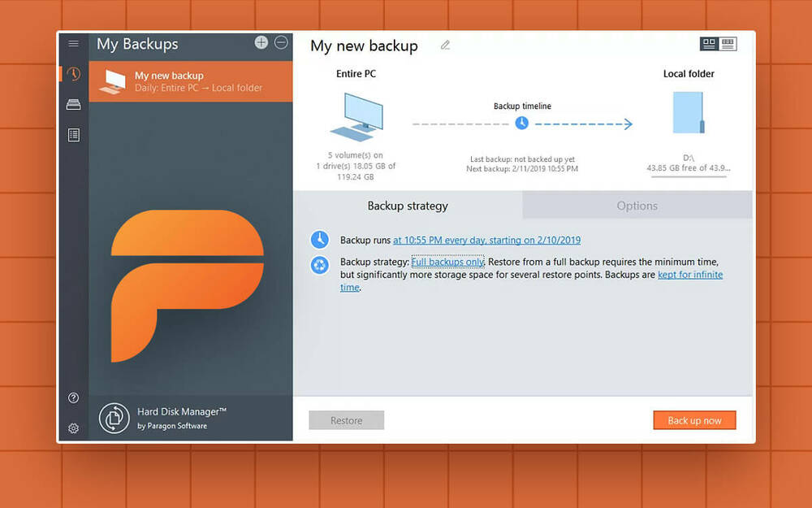
Task: Select the My new backup job entry
Action: [x=191, y=81]
